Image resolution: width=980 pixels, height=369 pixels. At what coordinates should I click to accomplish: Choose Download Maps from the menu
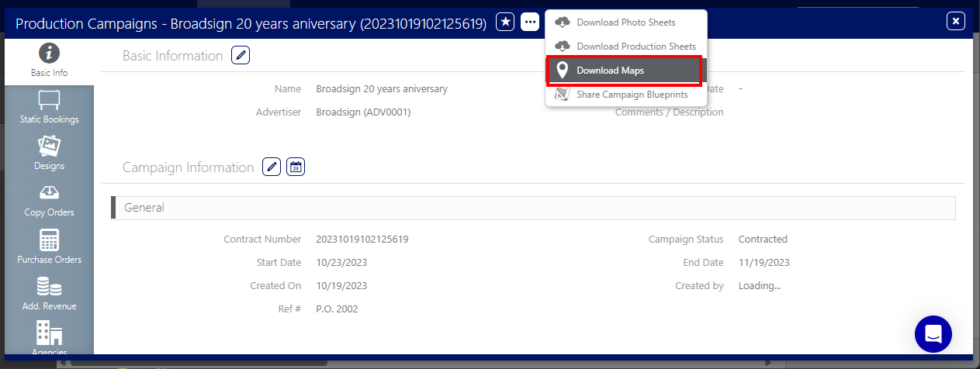(625, 71)
